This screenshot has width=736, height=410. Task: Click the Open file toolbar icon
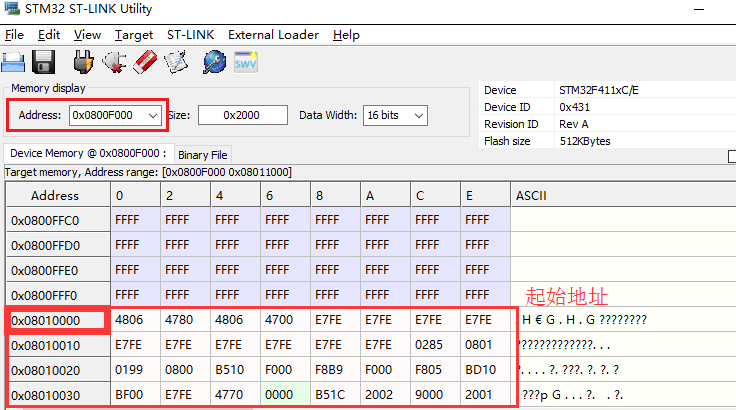(13, 62)
